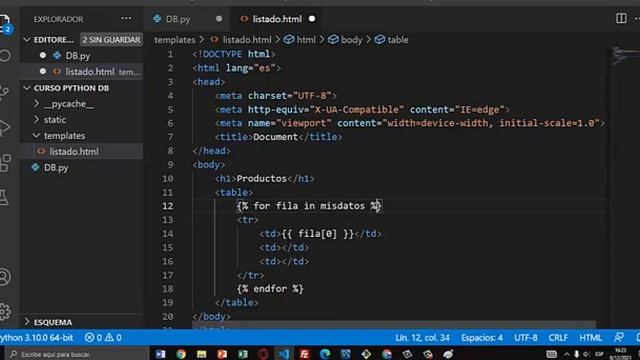Screen dimensions: 640x360
Task: Collapse the CURSO PYTHON DB folder section
Action: pyautogui.click(x=27, y=88)
